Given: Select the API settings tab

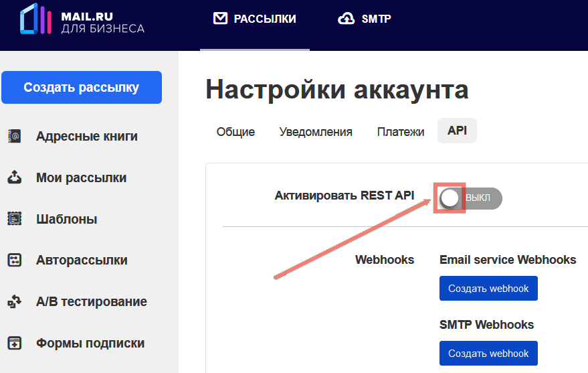Looking at the screenshot, I should (x=457, y=131).
